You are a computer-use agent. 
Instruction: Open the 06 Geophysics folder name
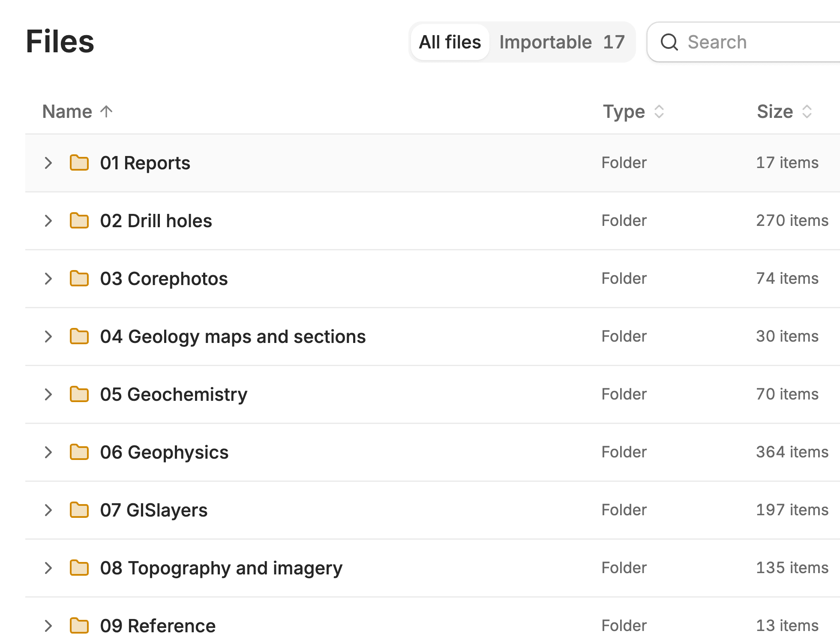(165, 452)
